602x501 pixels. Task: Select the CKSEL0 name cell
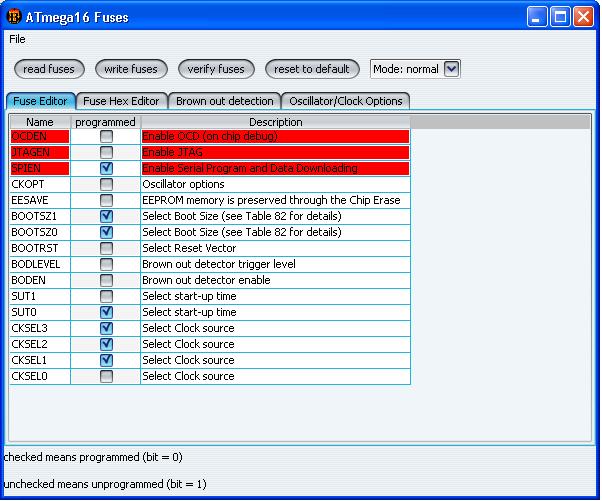click(40, 376)
